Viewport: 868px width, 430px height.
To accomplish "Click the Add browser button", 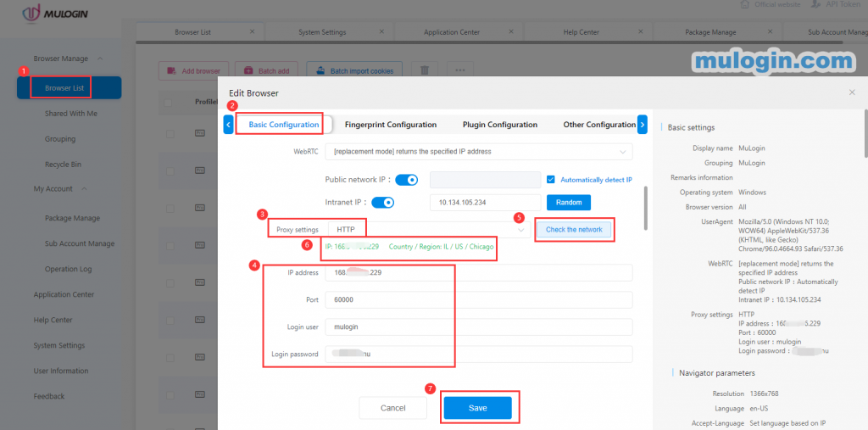I will point(193,71).
